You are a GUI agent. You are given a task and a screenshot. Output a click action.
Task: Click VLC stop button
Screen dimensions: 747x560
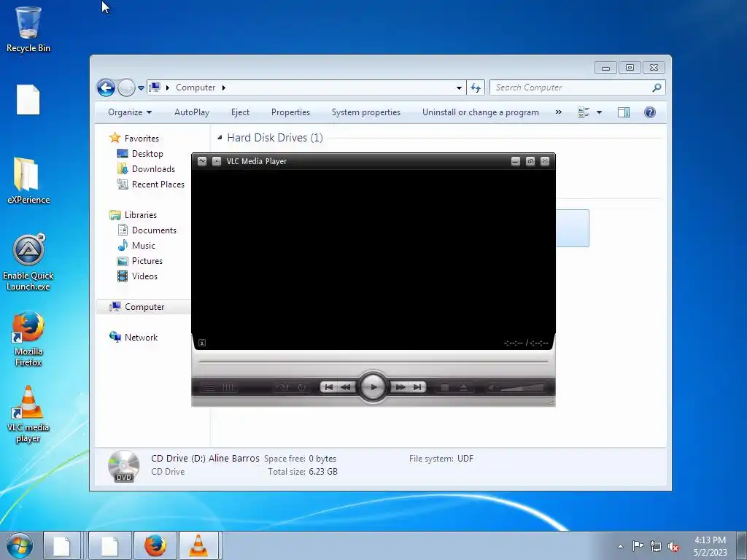pos(444,388)
